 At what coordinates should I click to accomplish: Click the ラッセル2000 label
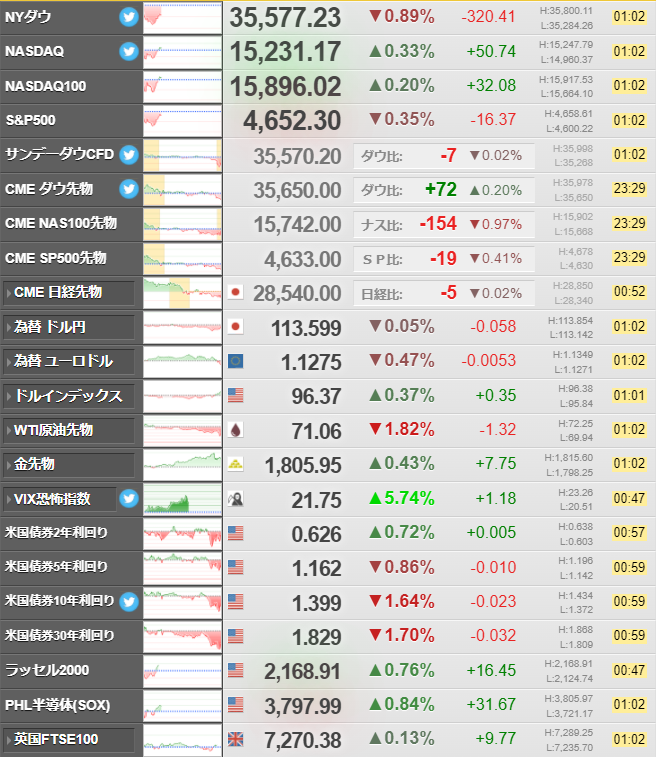click(x=47, y=670)
